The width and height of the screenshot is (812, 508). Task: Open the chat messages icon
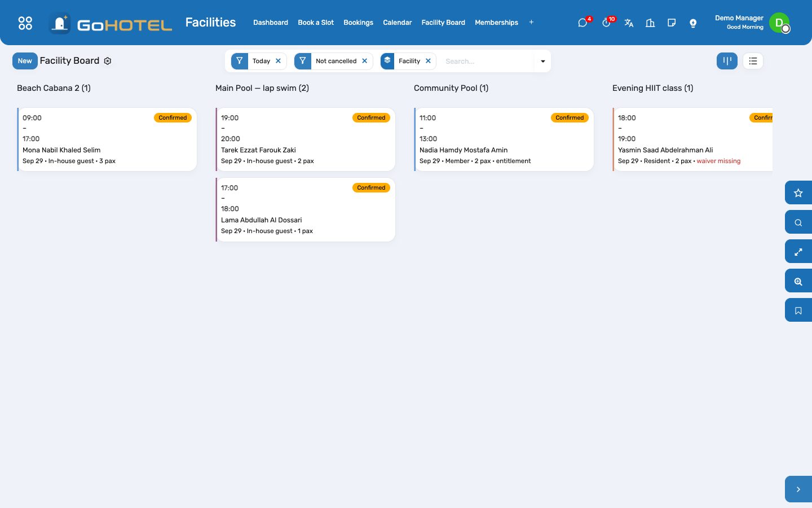[x=582, y=23]
